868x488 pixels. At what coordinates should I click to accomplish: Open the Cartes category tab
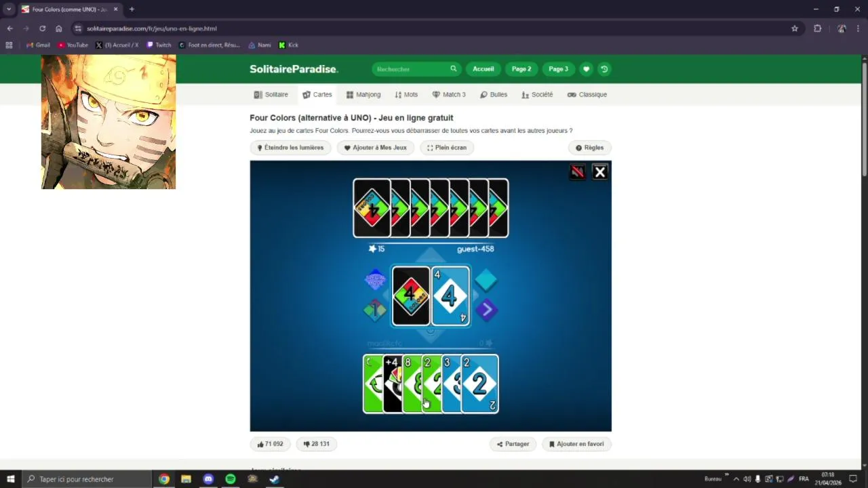[317, 95]
